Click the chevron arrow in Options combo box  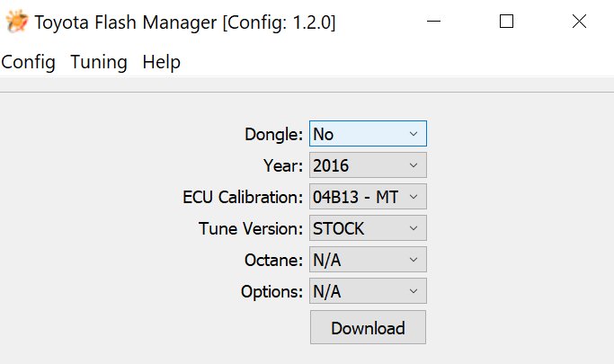click(x=414, y=291)
